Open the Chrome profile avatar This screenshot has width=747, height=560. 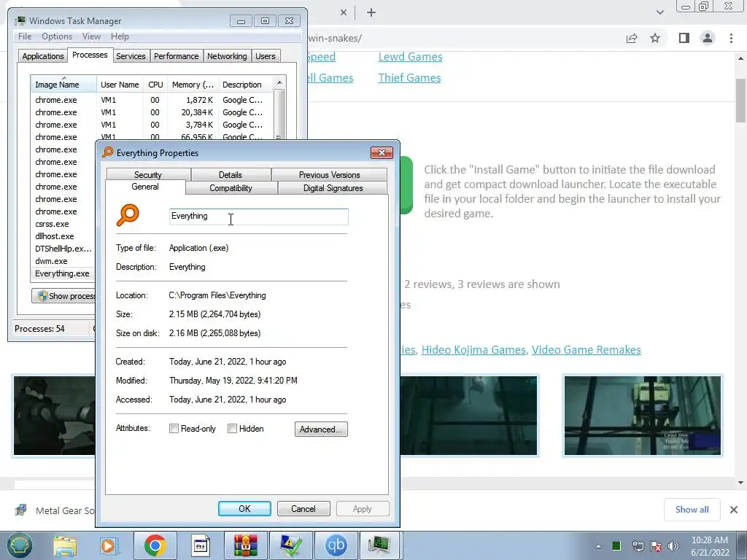click(708, 38)
